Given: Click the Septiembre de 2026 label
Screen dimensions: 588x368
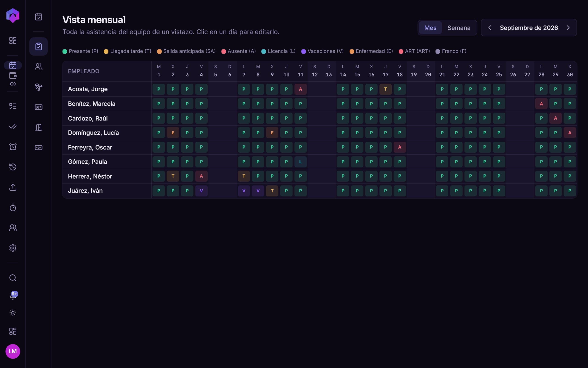Looking at the screenshot, I should click(x=529, y=28).
